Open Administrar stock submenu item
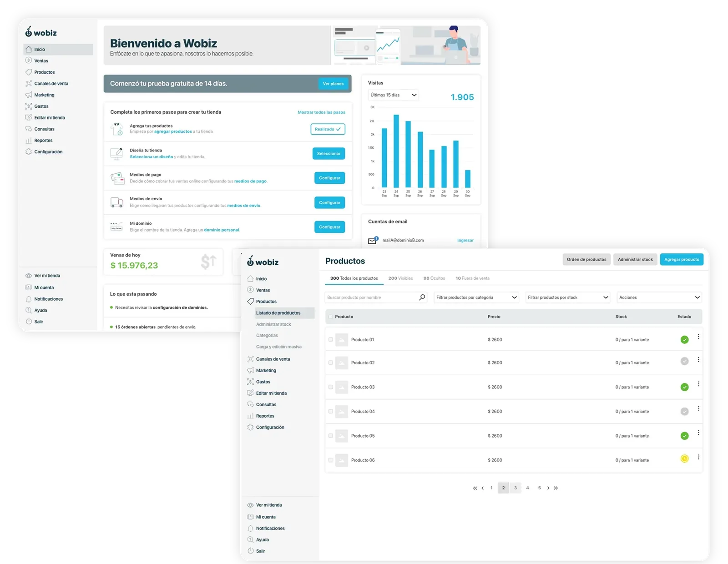Image resolution: width=728 pixels, height=564 pixels. (273, 324)
